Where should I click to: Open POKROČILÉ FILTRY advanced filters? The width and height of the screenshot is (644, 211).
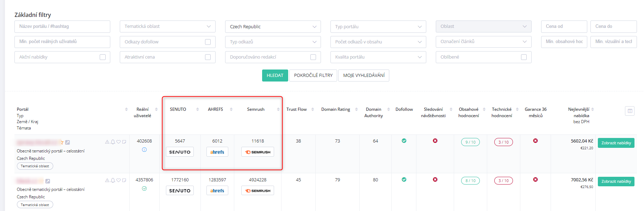(313, 76)
